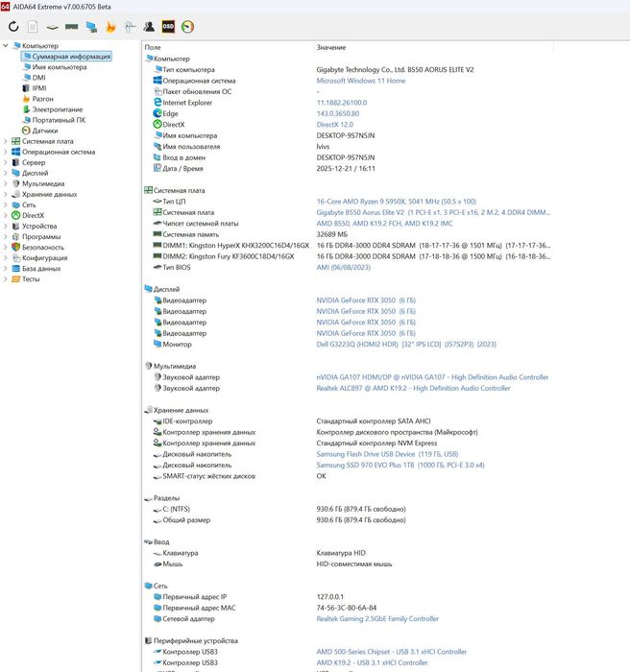Expand the Сеть tree node
Screen dimensions: 630x672
pyautogui.click(x=6, y=204)
